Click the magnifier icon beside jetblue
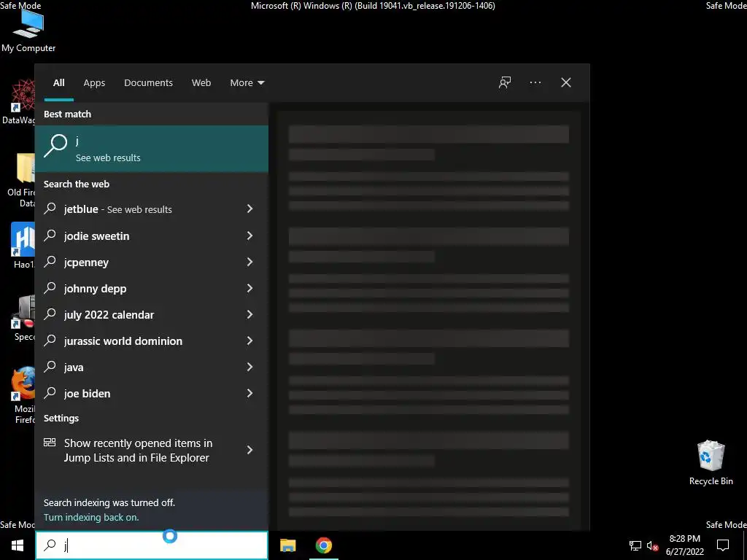Viewport: 747px width, 560px height. [x=50, y=208]
